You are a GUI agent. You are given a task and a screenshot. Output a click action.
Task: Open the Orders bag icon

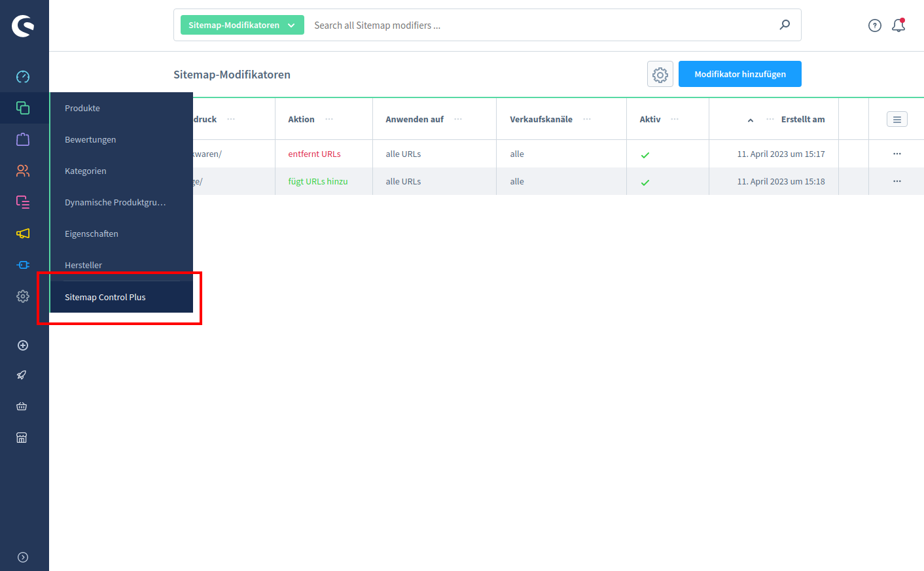click(23, 139)
